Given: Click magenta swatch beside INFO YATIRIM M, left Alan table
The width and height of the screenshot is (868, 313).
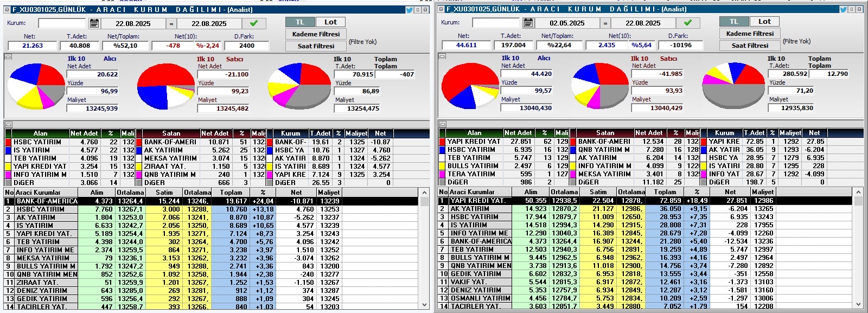Looking at the screenshot, I should [8, 175].
